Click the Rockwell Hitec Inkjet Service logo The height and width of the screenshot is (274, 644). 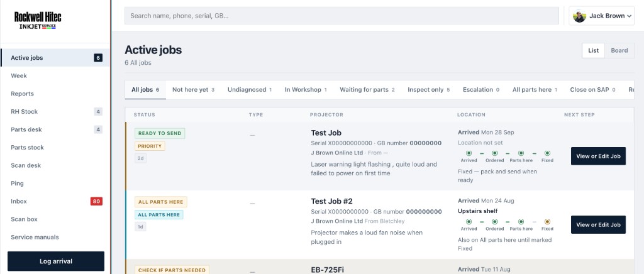[38, 21]
